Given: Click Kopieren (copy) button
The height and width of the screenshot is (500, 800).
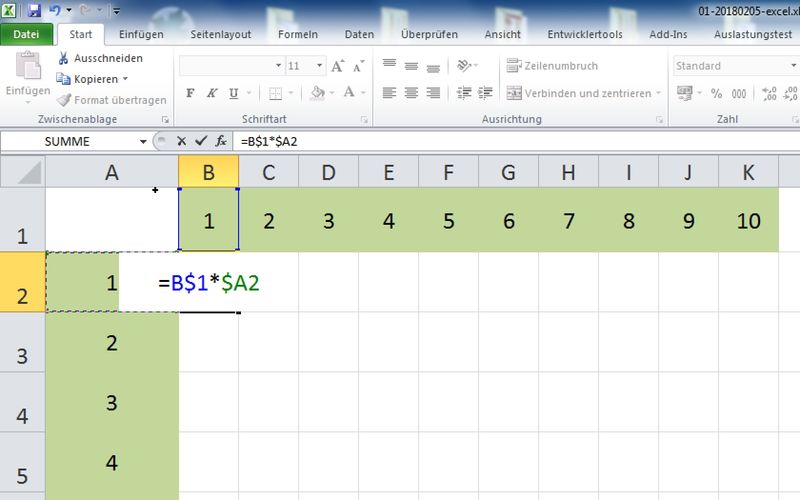Looking at the screenshot, I should tap(87, 79).
